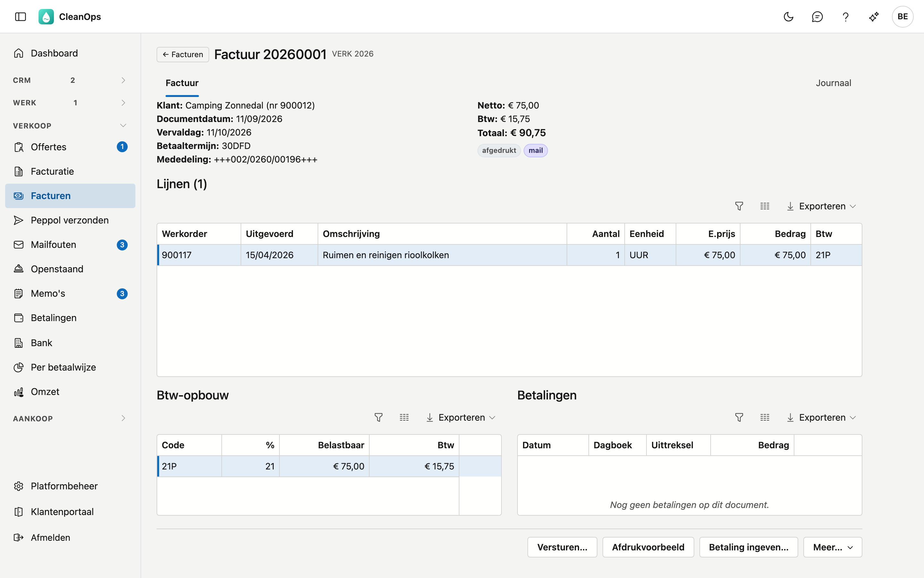Screen dimensions: 924x578
Task: Switch to the Journaal tab
Action: coord(834,83)
